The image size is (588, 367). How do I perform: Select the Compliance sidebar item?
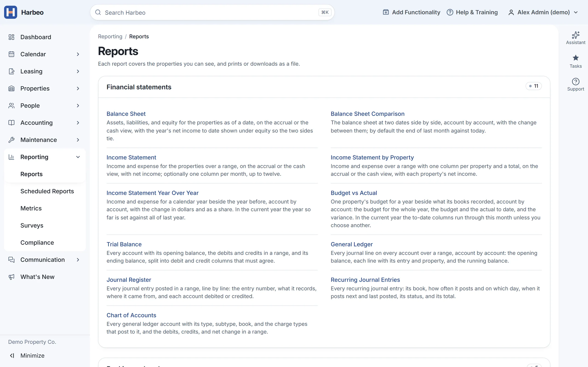tap(37, 242)
